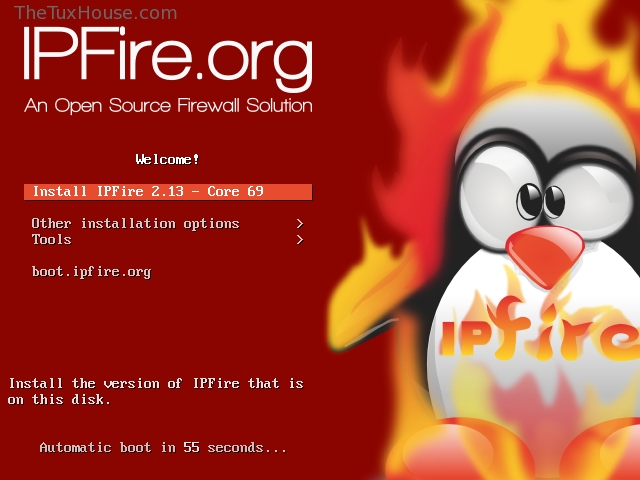
Task: Choose the boot.ipfire.org entry
Action: click(91, 272)
